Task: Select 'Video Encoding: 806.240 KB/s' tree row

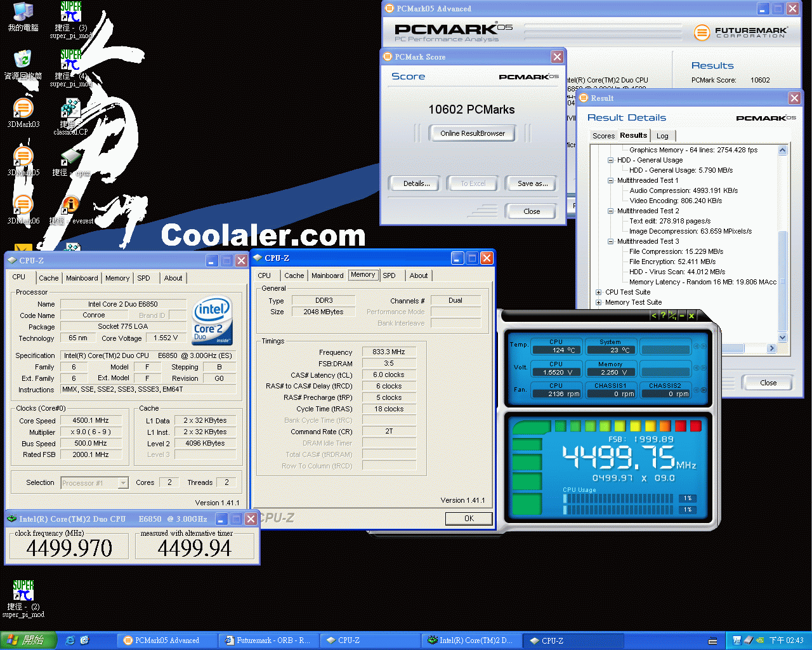Action: (x=676, y=201)
